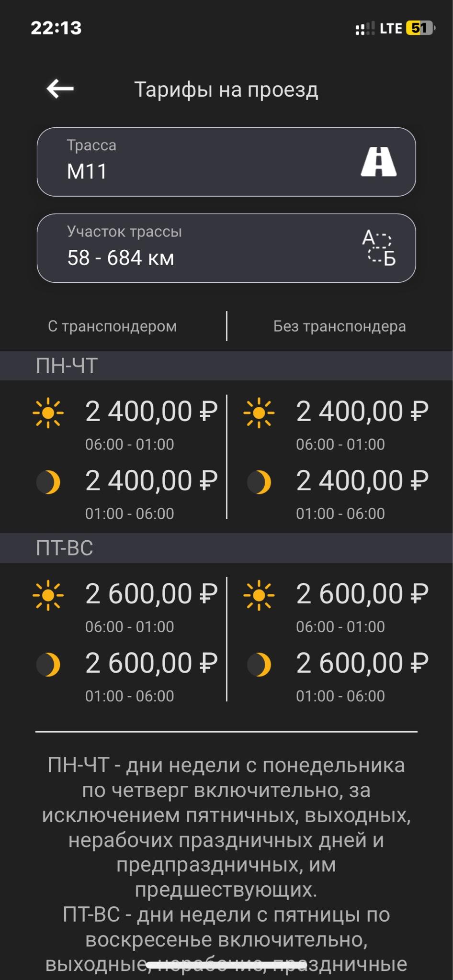This screenshot has width=453, height=980.
Task: Tap sun icon for ПН-ЧТ with transponder
Action: [x=48, y=412]
